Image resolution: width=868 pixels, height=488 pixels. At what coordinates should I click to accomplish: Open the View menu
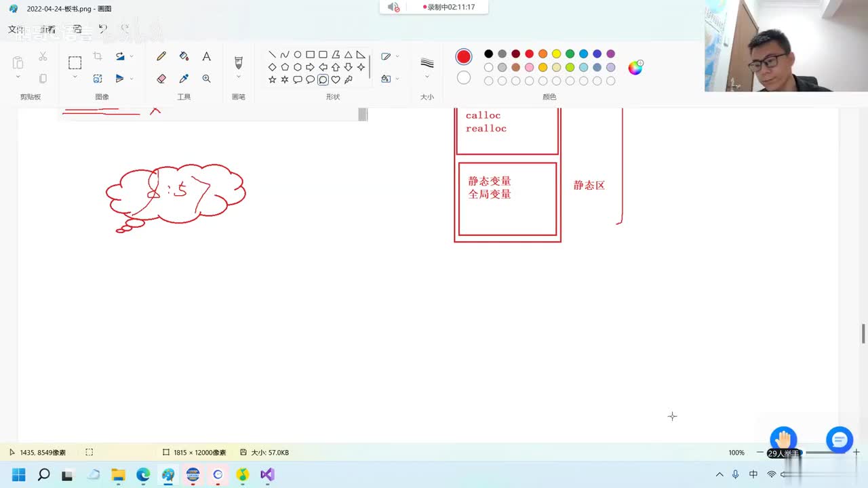[47, 29]
